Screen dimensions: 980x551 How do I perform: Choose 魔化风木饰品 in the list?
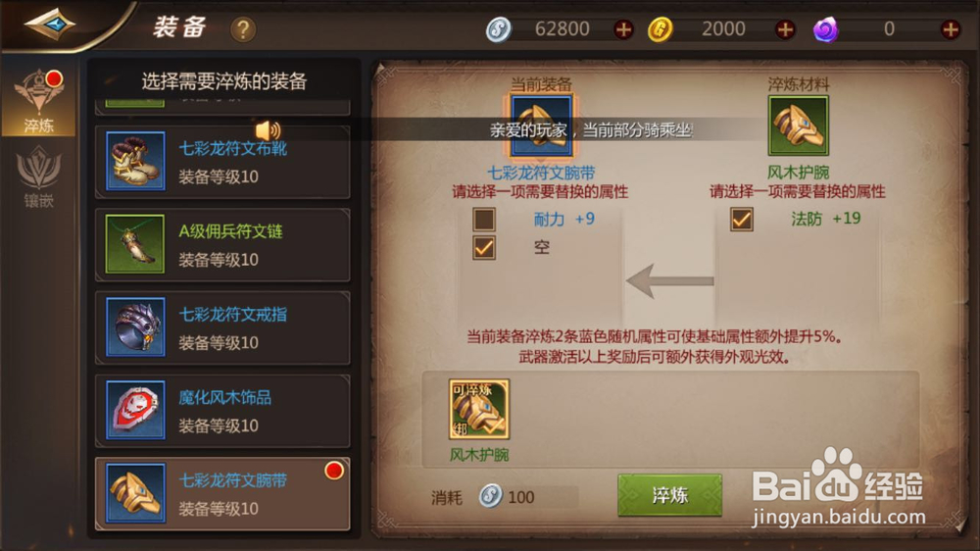click(x=222, y=411)
